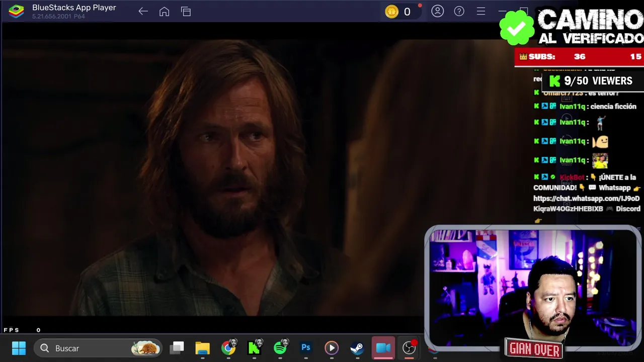The image size is (644, 362).
Task: Open the Kick app from the taskbar
Action: point(254,348)
